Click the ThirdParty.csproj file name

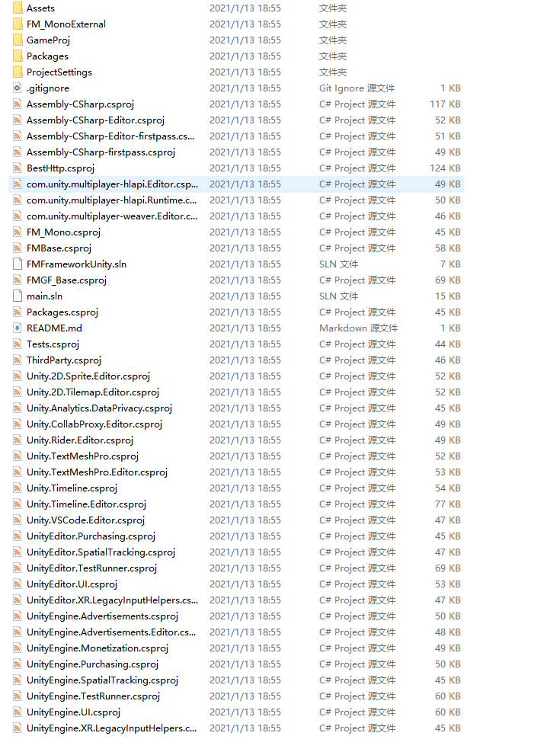[64, 360]
